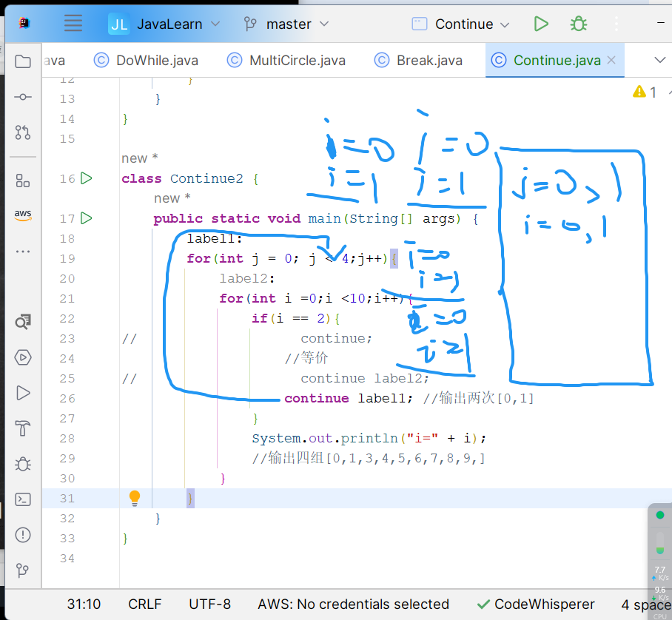Click the new * author hint above main method
This screenshot has width=672, height=620.
(172, 198)
